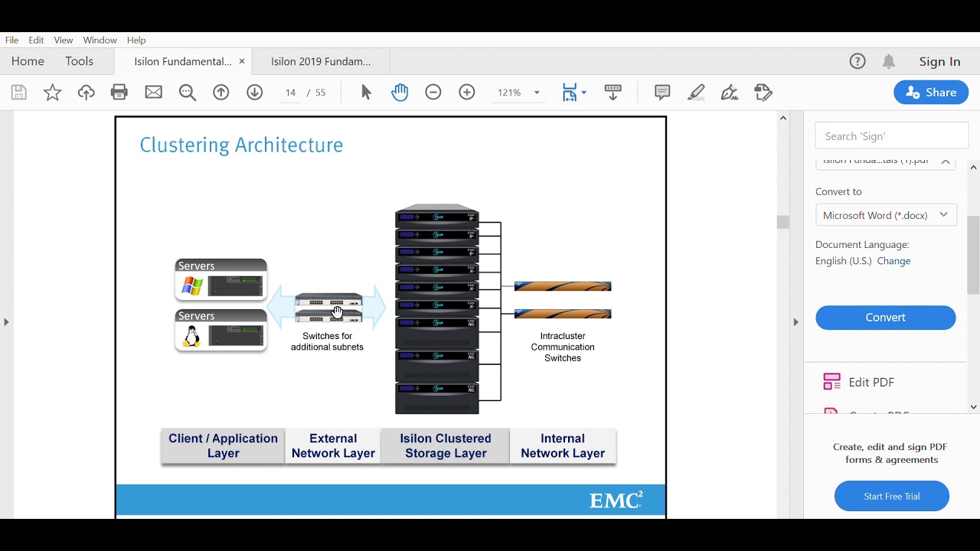Image resolution: width=980 pixels, height=551 pixels.
Task: Click Internal Network Layer label
Action: (563, 446)
